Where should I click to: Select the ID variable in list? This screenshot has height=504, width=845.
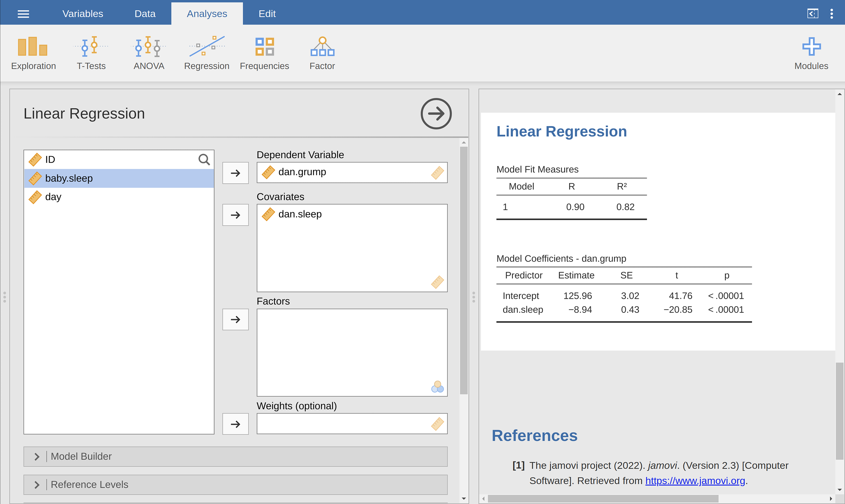119,159
